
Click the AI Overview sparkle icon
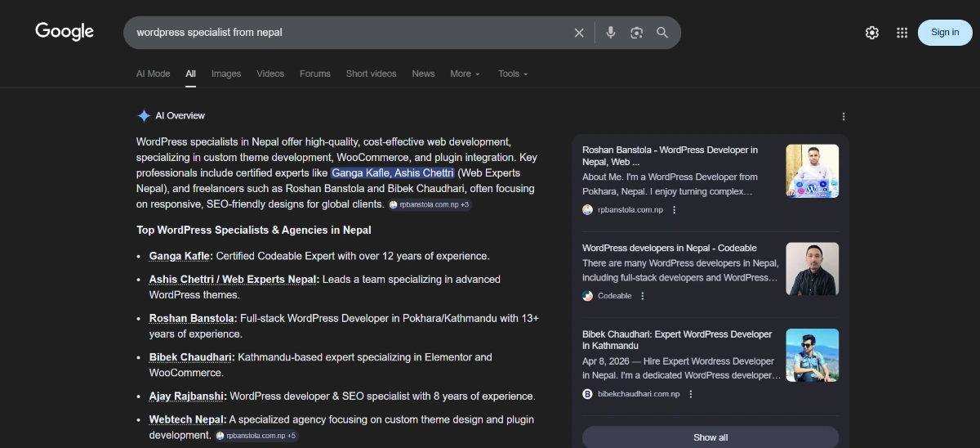pos(144,115)
